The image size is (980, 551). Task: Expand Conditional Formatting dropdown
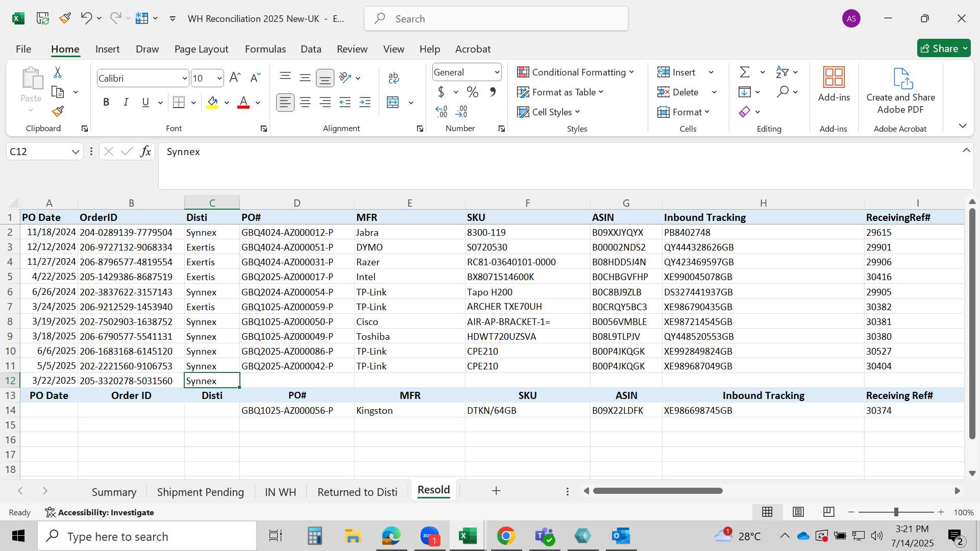(x=631, y=72)
